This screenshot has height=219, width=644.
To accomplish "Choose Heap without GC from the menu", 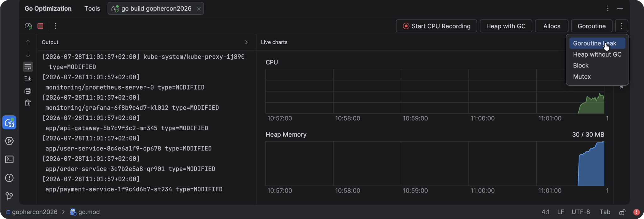I will pos(597,54).
